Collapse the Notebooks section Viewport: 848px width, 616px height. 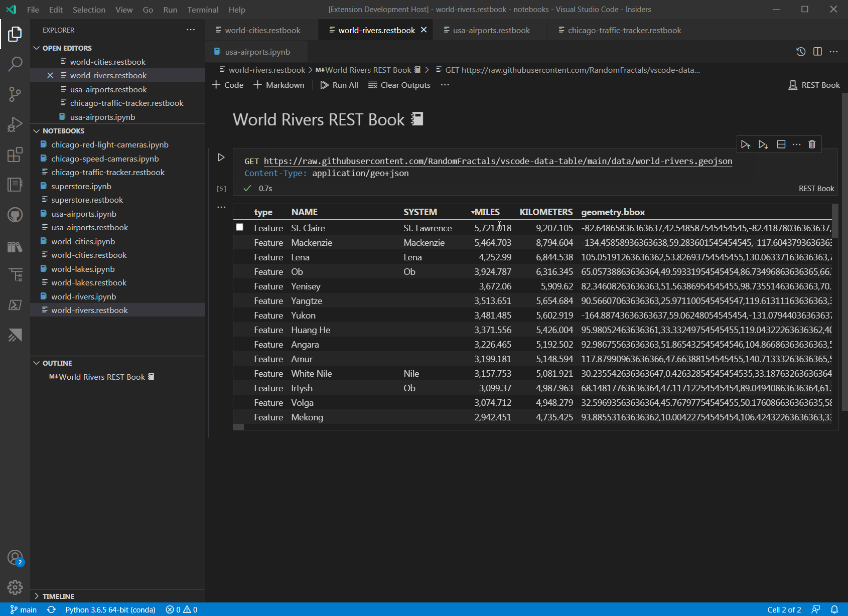37,131
